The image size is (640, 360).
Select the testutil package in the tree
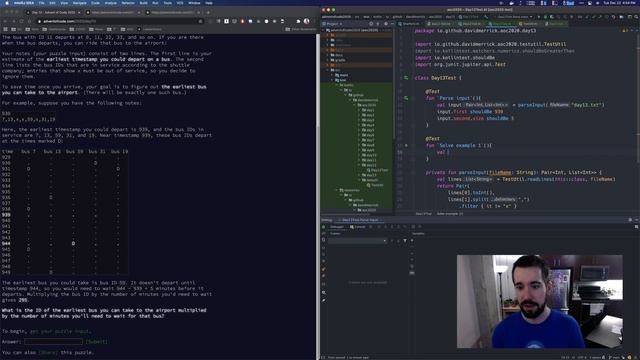click(x=370, y=180)
